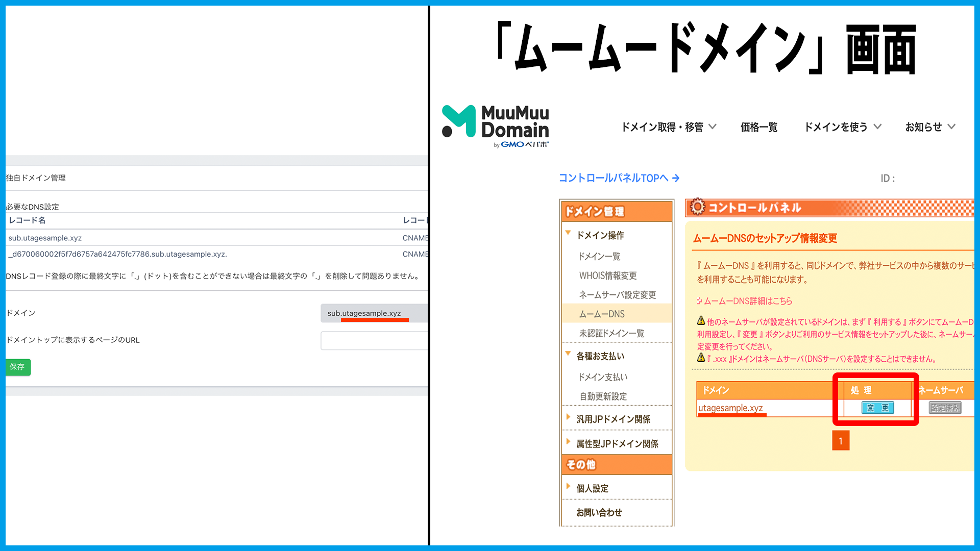980x551 pixels.
Task: Click the arrow icon on コントロールパネルTOPへ
Action: pos(676,178)
